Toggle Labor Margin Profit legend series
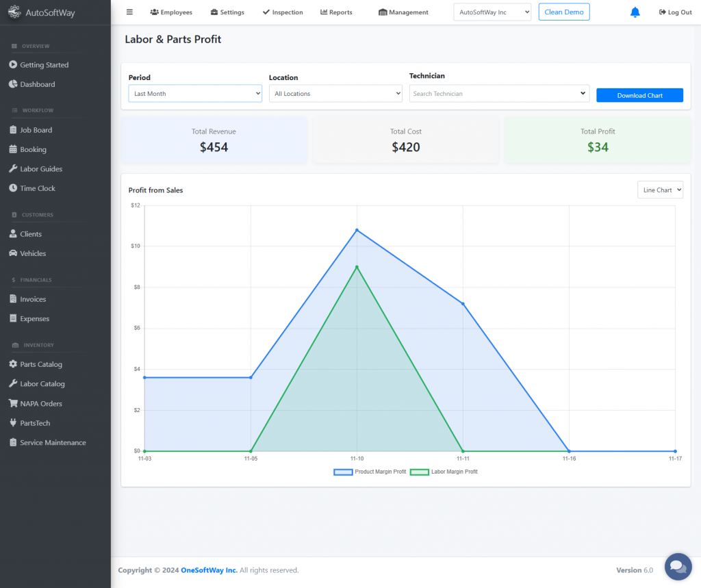 coord(445,472)
